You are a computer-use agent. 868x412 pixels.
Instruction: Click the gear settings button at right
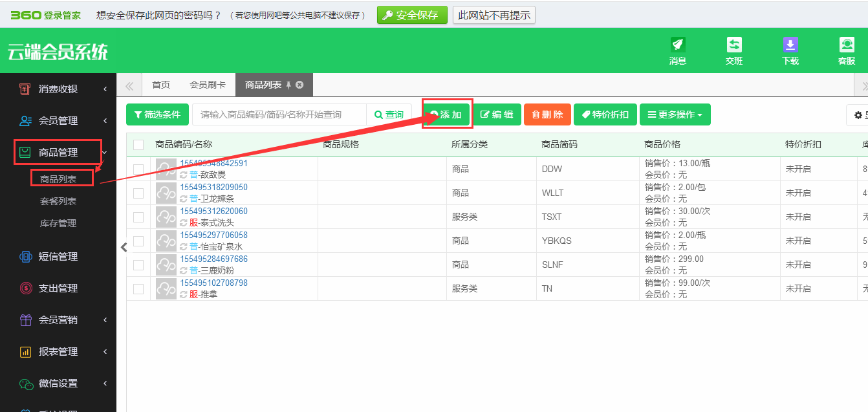858,114
